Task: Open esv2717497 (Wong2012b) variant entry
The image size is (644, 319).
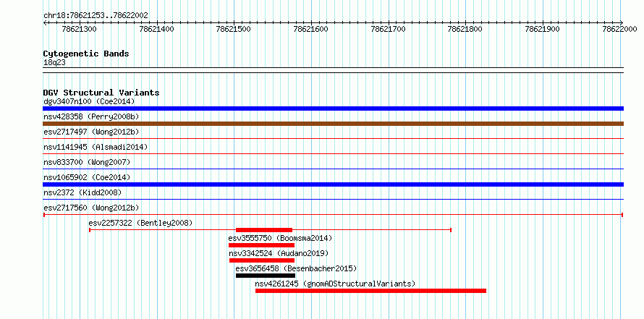Action: (x=91, y=132)
